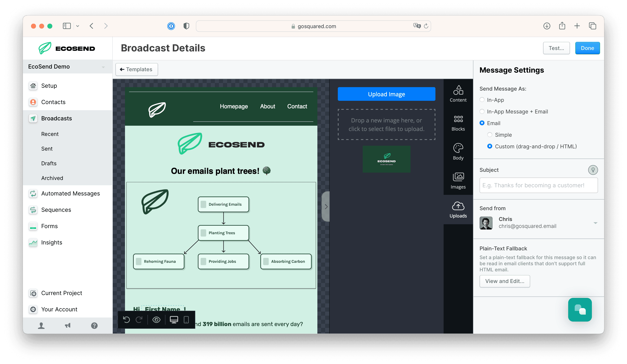Click the Upload Image button
Viewport: 627px width, 364px height.
pyautogui.click(x=386, y=94)
